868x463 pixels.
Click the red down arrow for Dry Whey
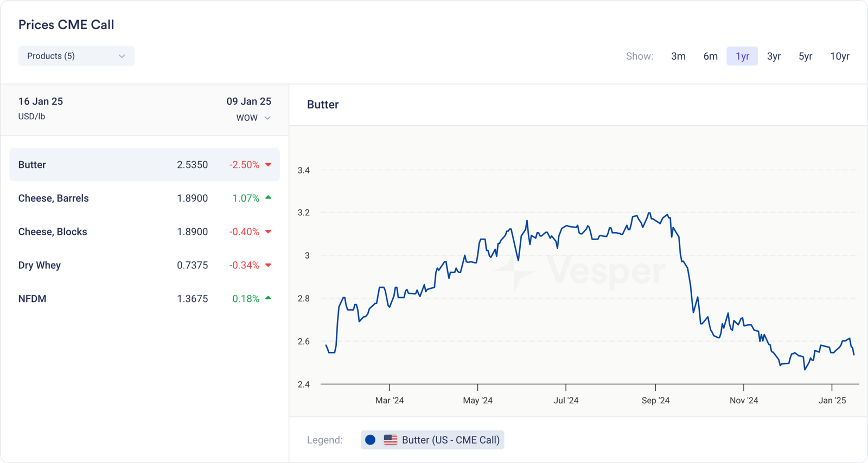(x=268, y=266)
